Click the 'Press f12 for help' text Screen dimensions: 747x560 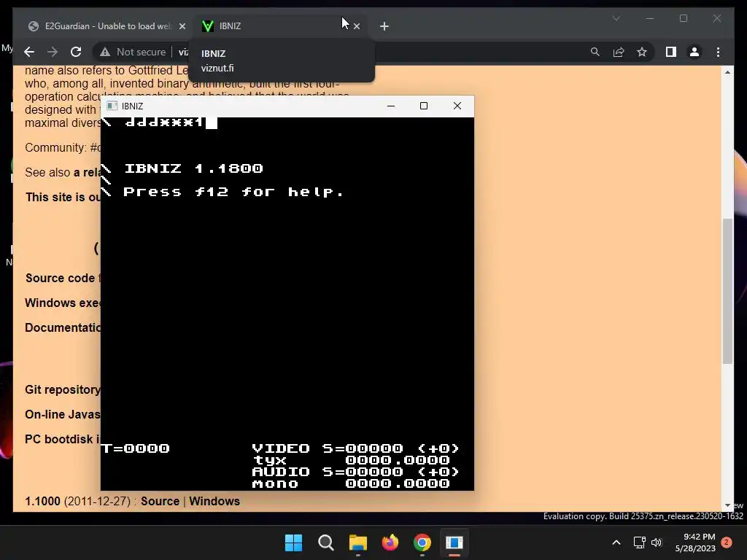[233, 192]
